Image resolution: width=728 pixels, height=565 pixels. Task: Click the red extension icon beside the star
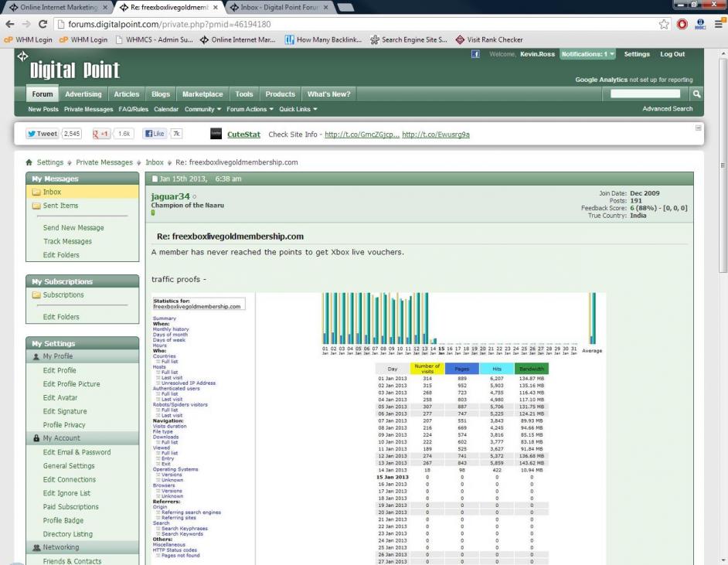pyautogui.click(x=682, y=24)
